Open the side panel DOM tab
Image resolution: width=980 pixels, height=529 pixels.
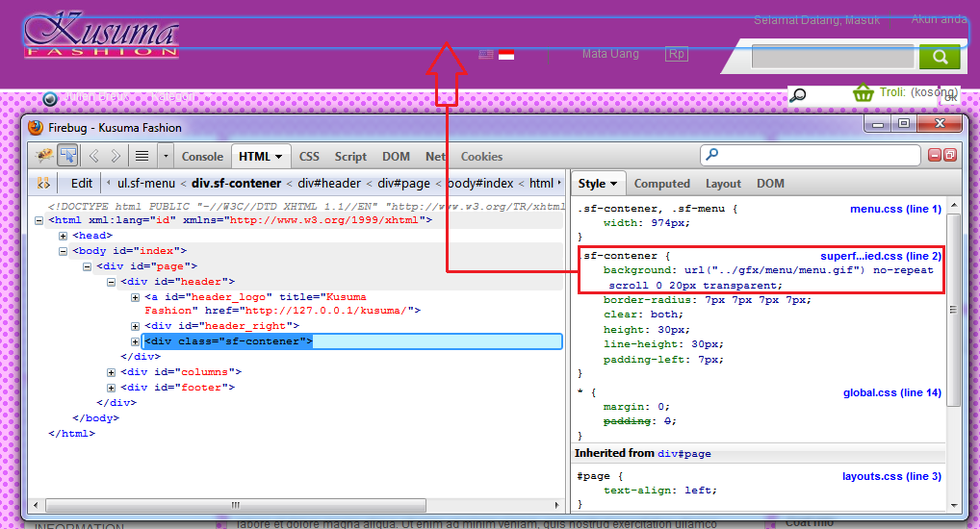pyautogui.click(x=770, y=184)
